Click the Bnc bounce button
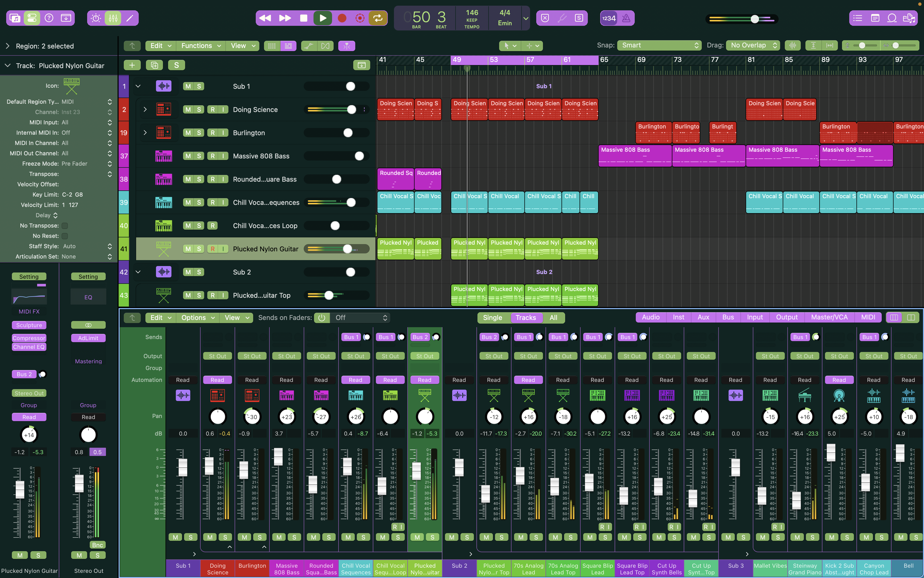This screenshot has width=924, height=578. click(97, 545)
